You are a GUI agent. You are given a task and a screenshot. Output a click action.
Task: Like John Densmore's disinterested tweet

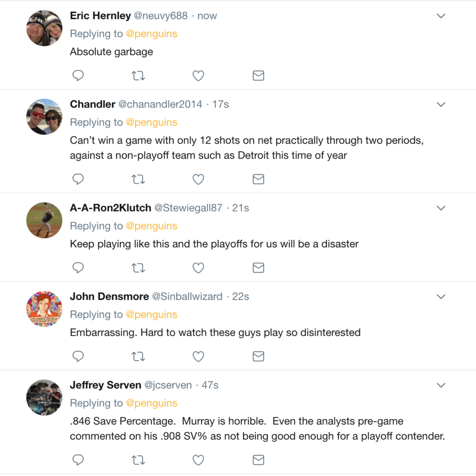[198, 357]
